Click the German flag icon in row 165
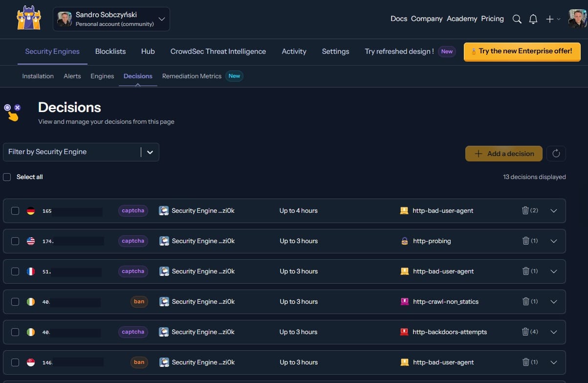Screen dimensions: 588x383 (x=31, y=211)
